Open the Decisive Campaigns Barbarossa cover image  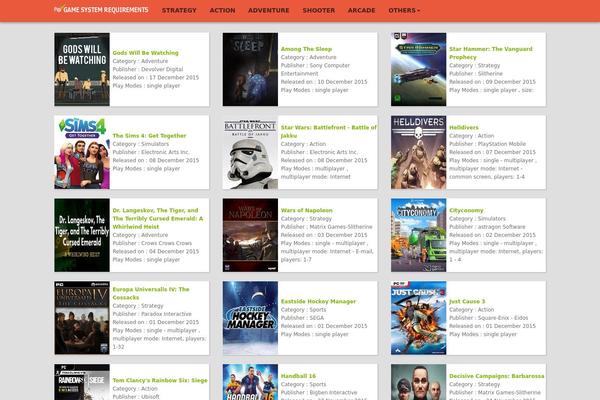click(x=419, y=382)
